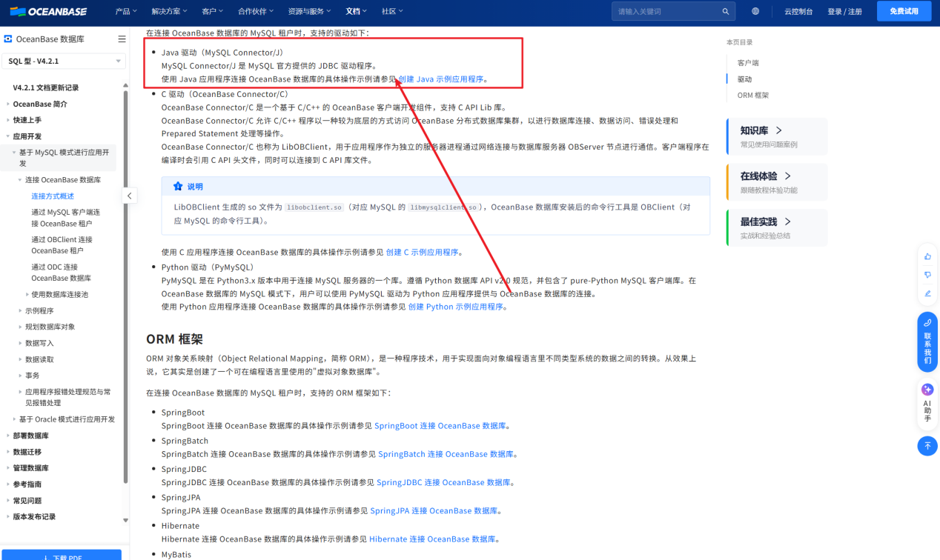940x560 pixels.
Task: Jump to 客户端 in page contents
Action: click(748, 63)
